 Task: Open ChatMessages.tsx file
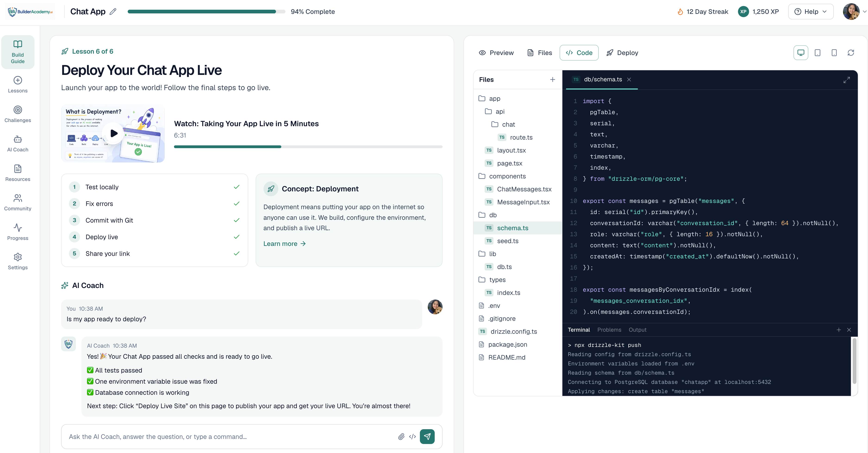pyautogui.click(x=518, y=189)
